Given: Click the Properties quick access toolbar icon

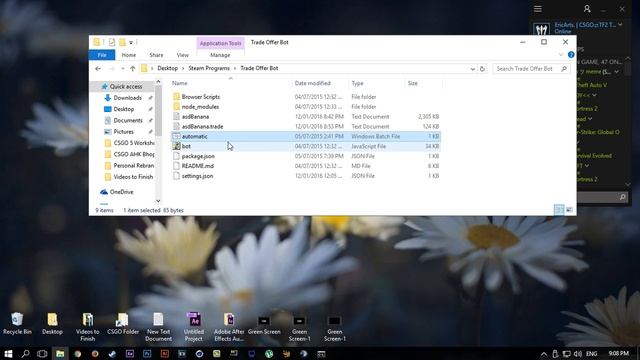Looking at the screenshot, I should (111, 42).
